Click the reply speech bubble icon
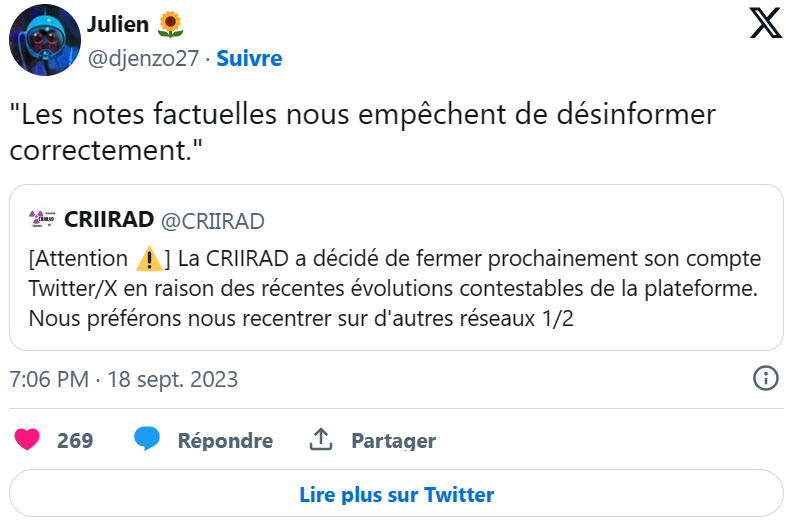786x532 pixels. pyautogui.click(x=148, y=440)
